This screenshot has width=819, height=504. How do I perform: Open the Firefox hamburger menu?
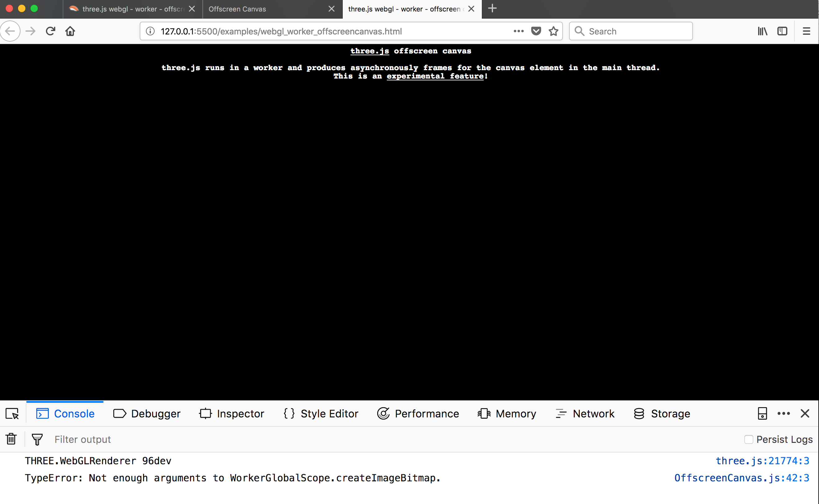(x=806, y=31)
